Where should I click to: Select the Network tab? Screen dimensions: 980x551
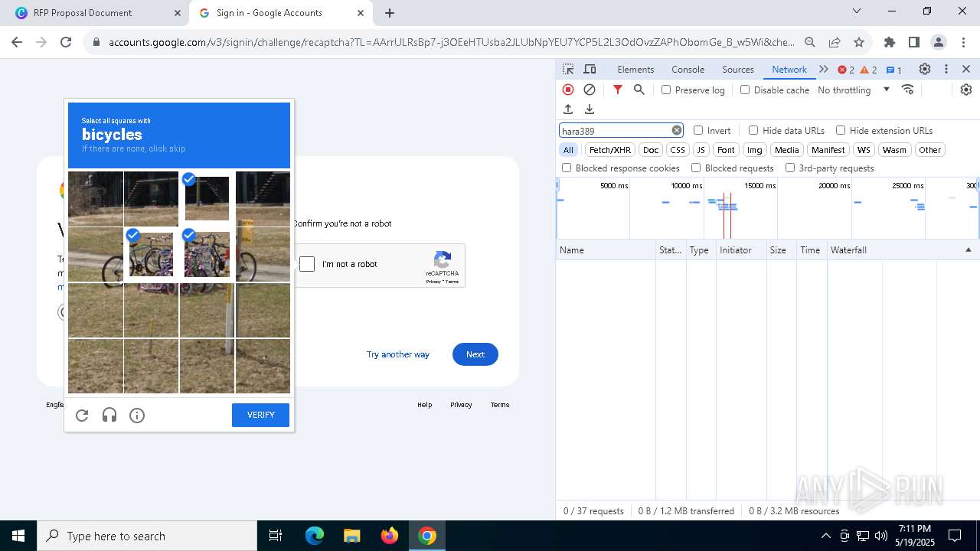tap(789, 69)
